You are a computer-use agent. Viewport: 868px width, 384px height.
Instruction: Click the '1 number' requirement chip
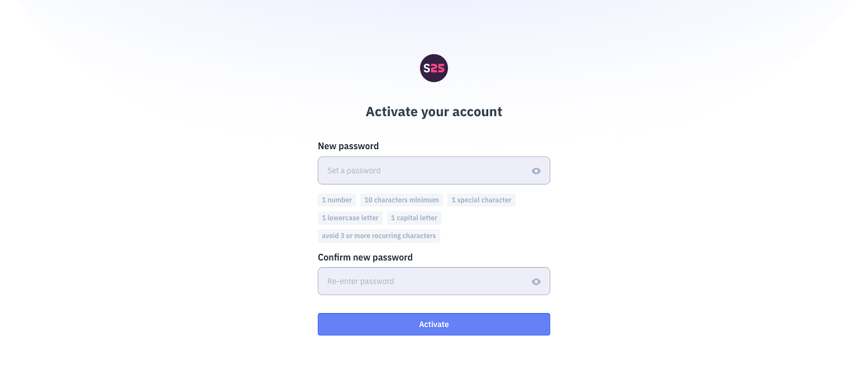[x=336, y=200]
